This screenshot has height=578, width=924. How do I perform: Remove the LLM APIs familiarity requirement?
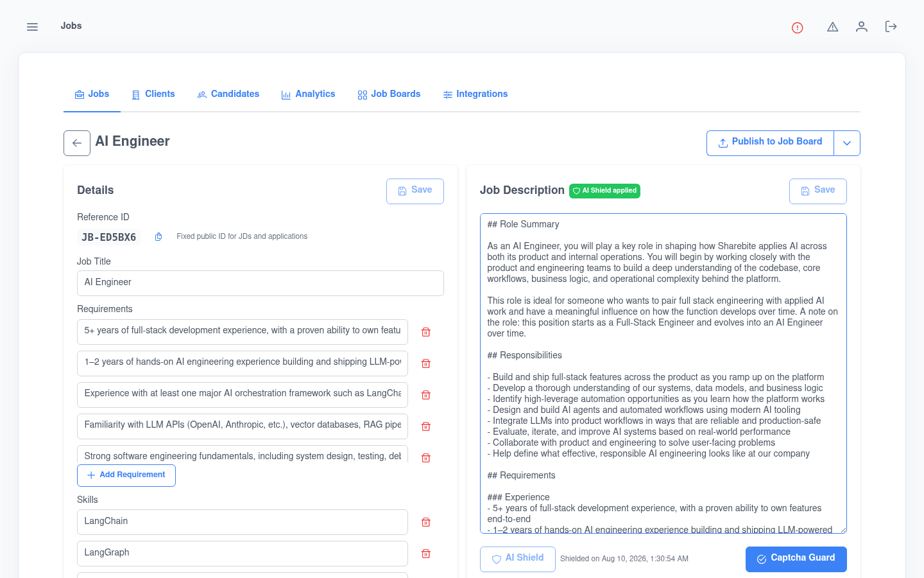(x=426, y=426)
